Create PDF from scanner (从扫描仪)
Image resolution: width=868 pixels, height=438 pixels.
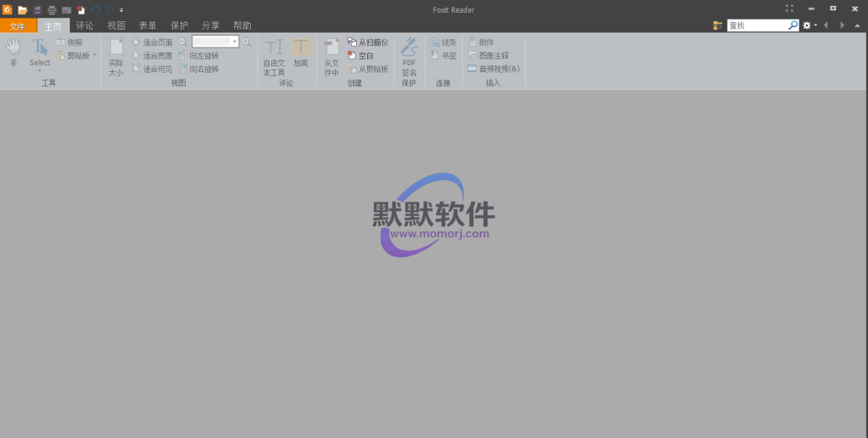pyautogui.click(x=367, y=42)
